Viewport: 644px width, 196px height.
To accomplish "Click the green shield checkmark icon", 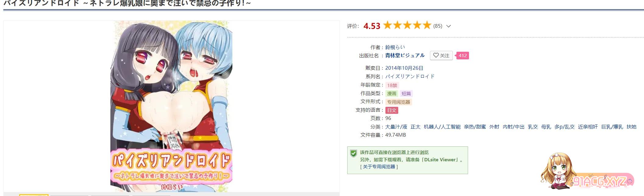I will 353,153.
